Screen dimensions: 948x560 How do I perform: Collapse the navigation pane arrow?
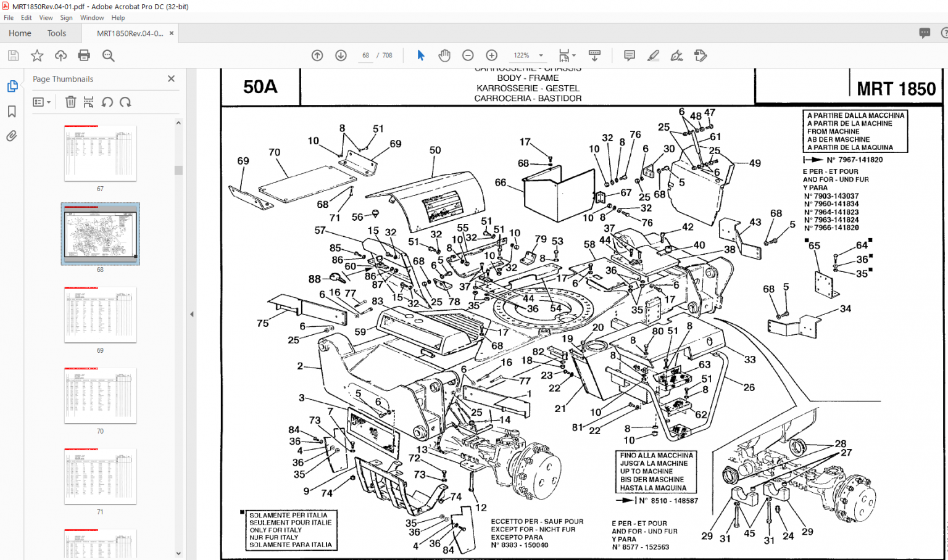(191, 314)
